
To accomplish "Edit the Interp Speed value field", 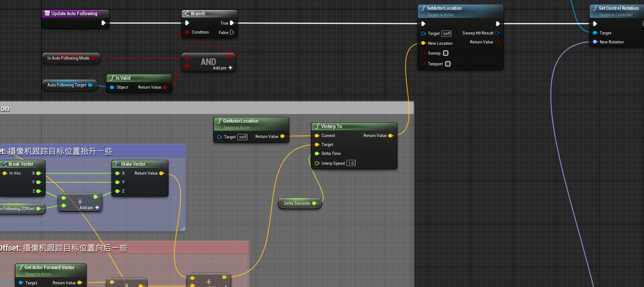I will [x=351, y=163].
